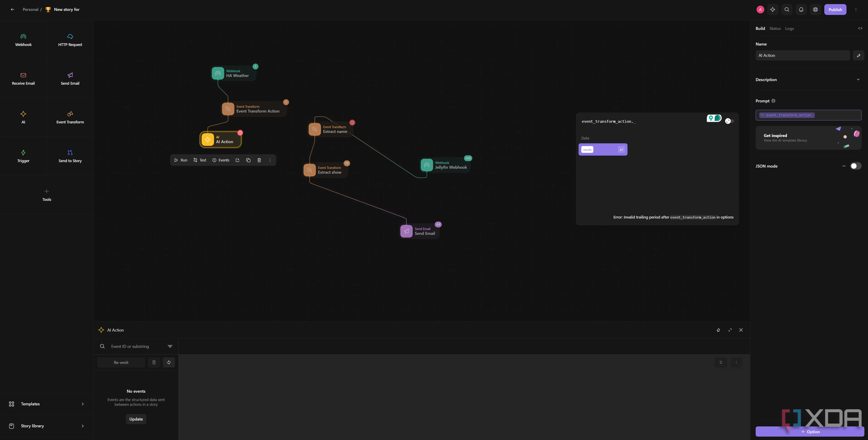Click the refresh events icon
The height and width of the screenshot is (440, 868).
click(169, 363)
